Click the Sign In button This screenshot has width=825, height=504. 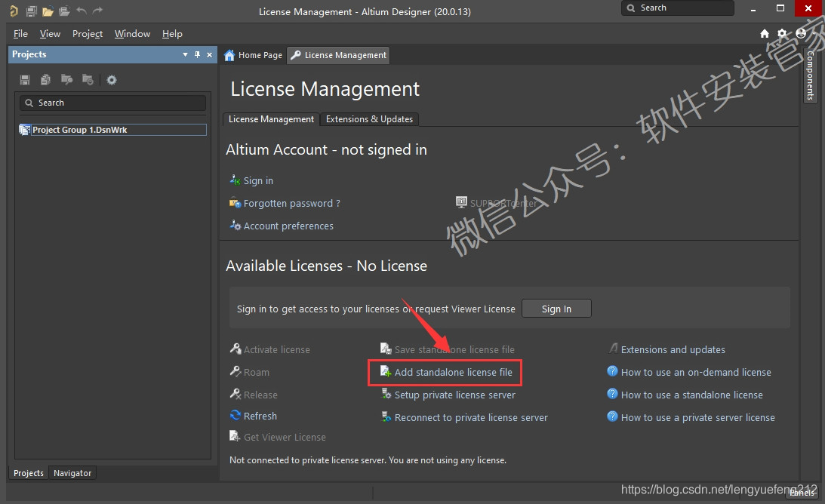click(556, 309)
